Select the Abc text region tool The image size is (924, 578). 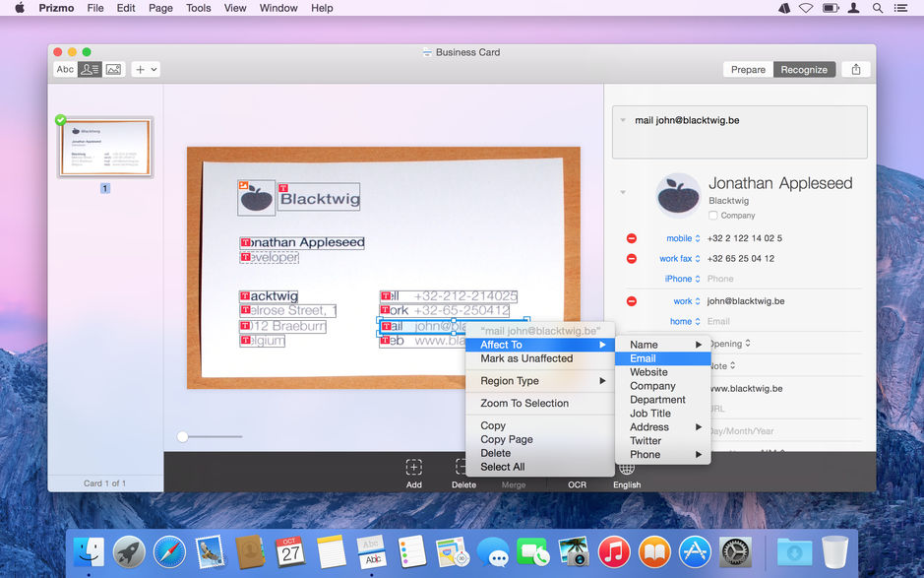tap(65, 69)
